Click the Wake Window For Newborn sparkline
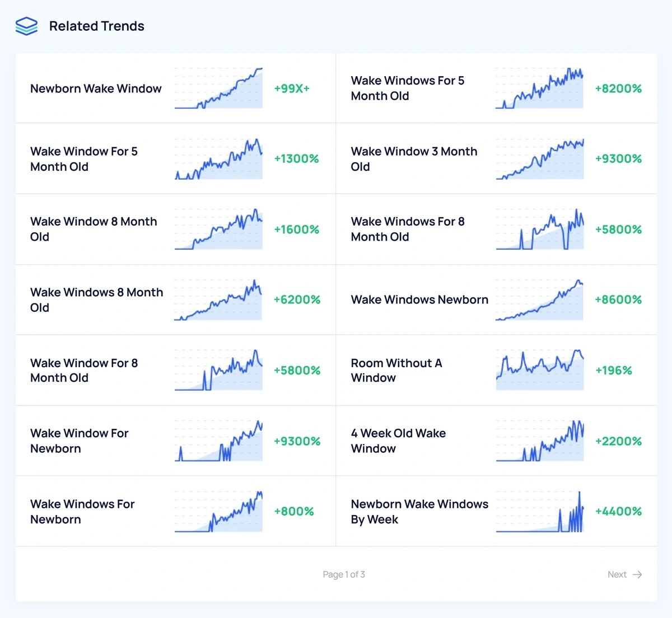Screen dimensions: 672x618 [218, 441]
